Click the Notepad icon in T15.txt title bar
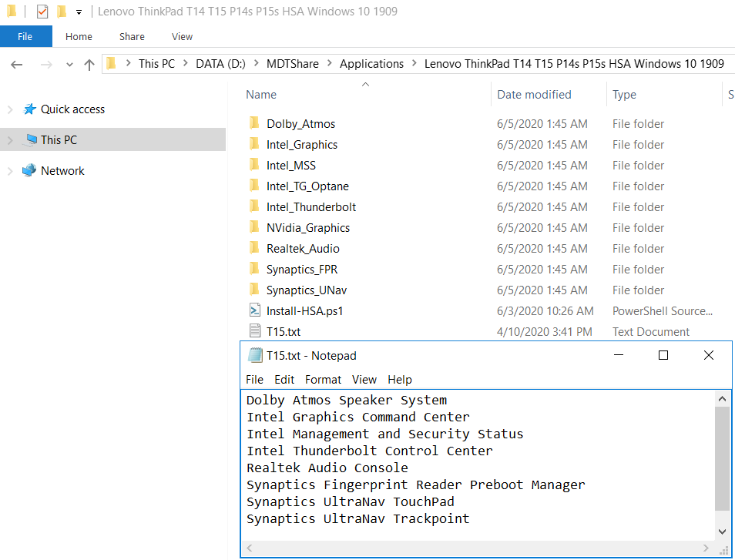 (255, 356)
